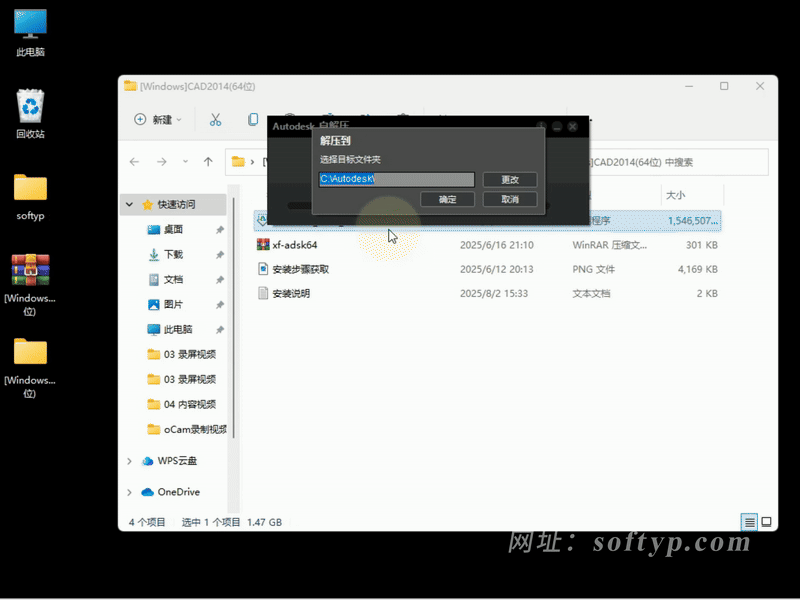This screenshot has width=800, height=600.
Task: Click the Copy icon in Explorer toolbar
Action: point(253,119)
